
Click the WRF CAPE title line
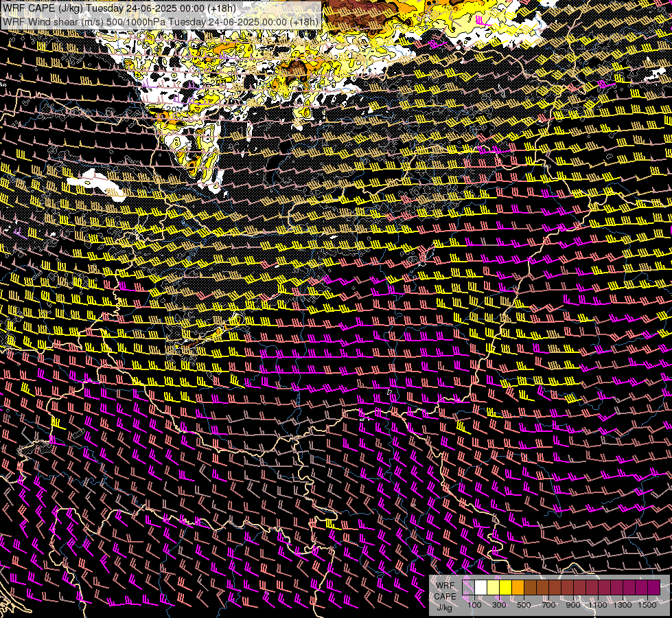point(119,8)
